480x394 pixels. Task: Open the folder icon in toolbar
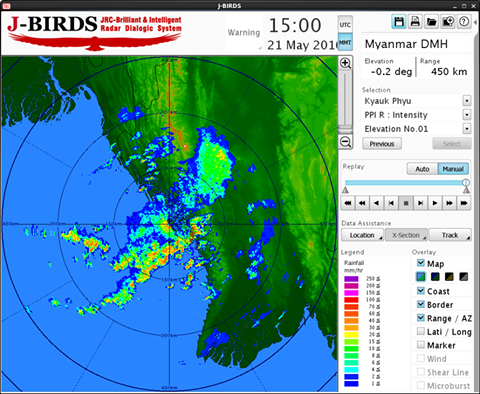point(431,22)
